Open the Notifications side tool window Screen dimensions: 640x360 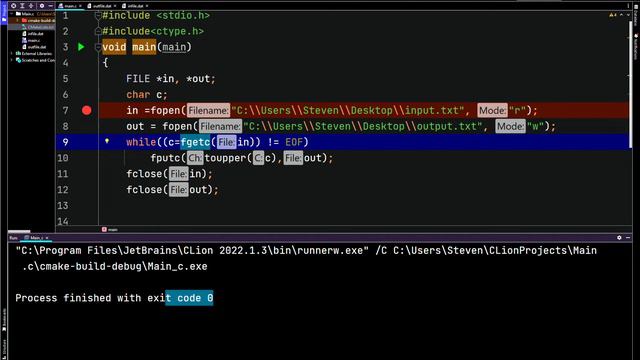coord(636,46)
